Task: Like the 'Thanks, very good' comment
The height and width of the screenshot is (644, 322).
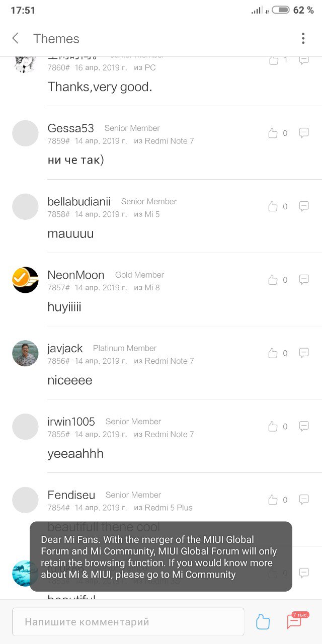Action: (273, 60)
